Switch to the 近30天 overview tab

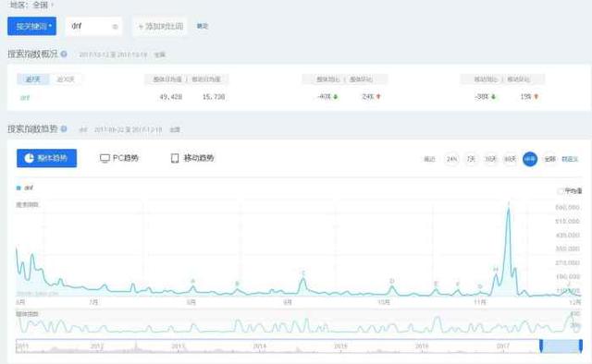click(x=66, y=79)
